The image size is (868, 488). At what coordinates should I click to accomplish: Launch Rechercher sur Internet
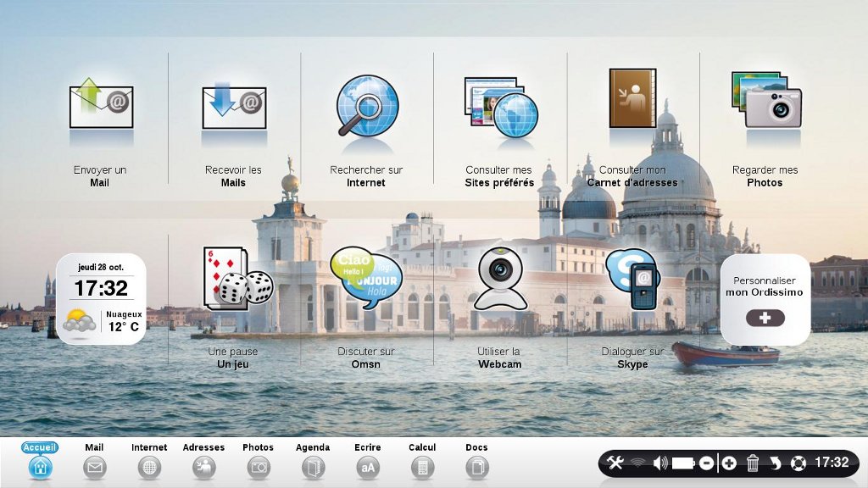(x=367, y=106)
